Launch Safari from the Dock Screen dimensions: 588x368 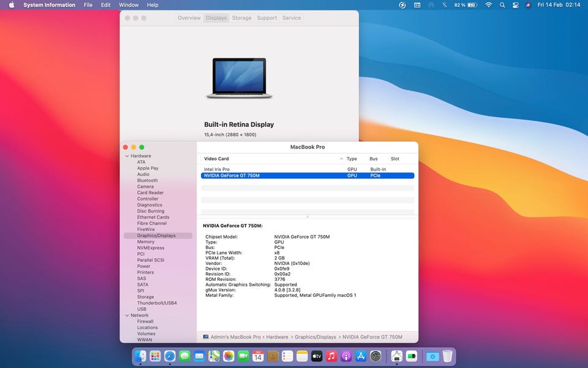[170, 356]
